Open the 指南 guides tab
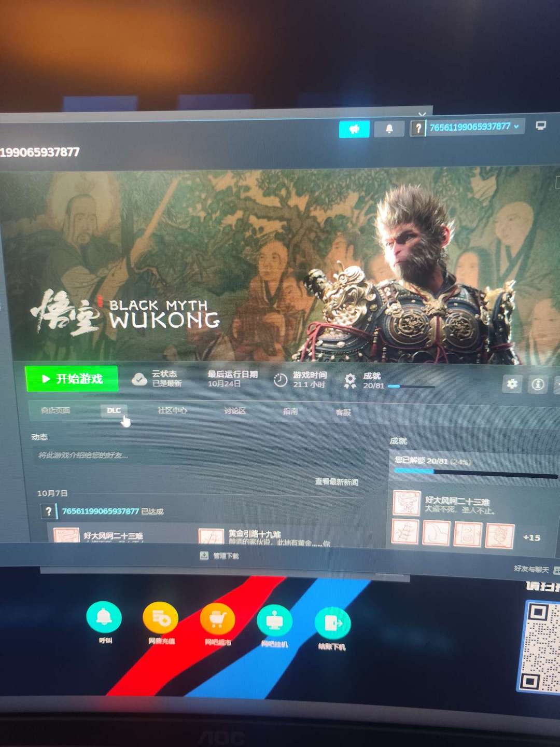560x747 pixels. (x=290, y=411)
